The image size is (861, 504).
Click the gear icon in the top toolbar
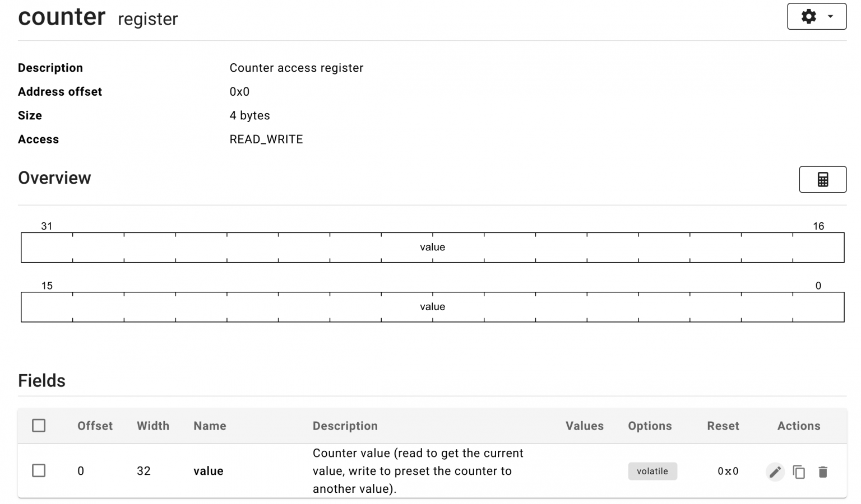point(809,16)
